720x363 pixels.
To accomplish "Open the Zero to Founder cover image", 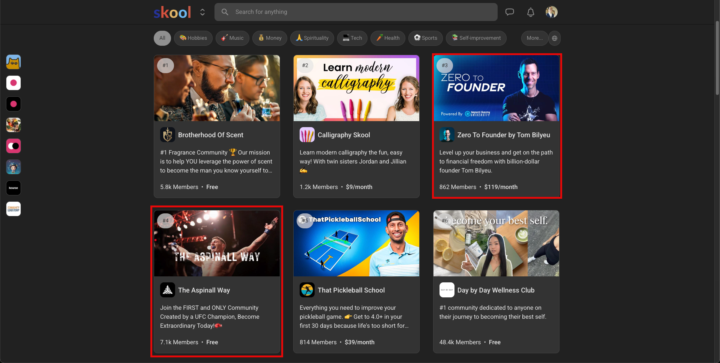I will pyautogui.click(x=496, y=88).
